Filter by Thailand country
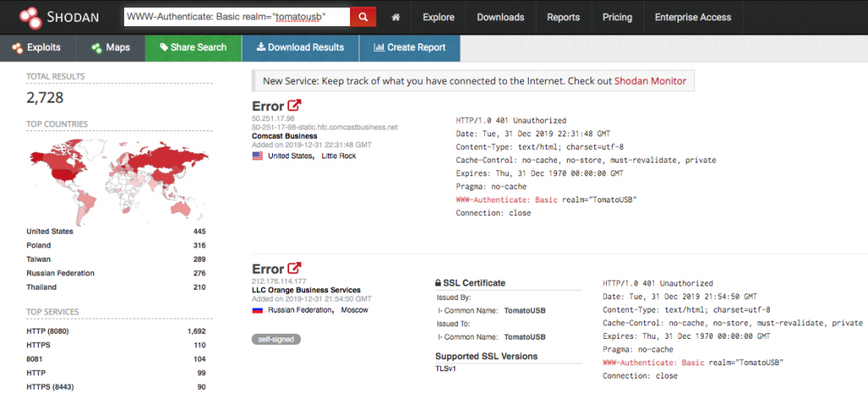868x399 pixels. coord(42,287)
